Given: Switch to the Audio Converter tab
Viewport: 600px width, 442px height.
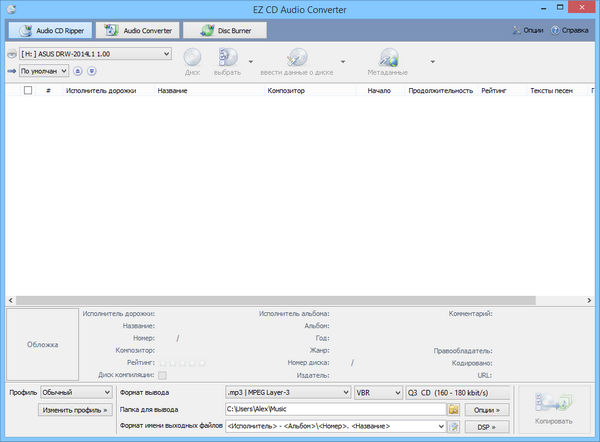Looking at the screenshot, I should 138,30.
